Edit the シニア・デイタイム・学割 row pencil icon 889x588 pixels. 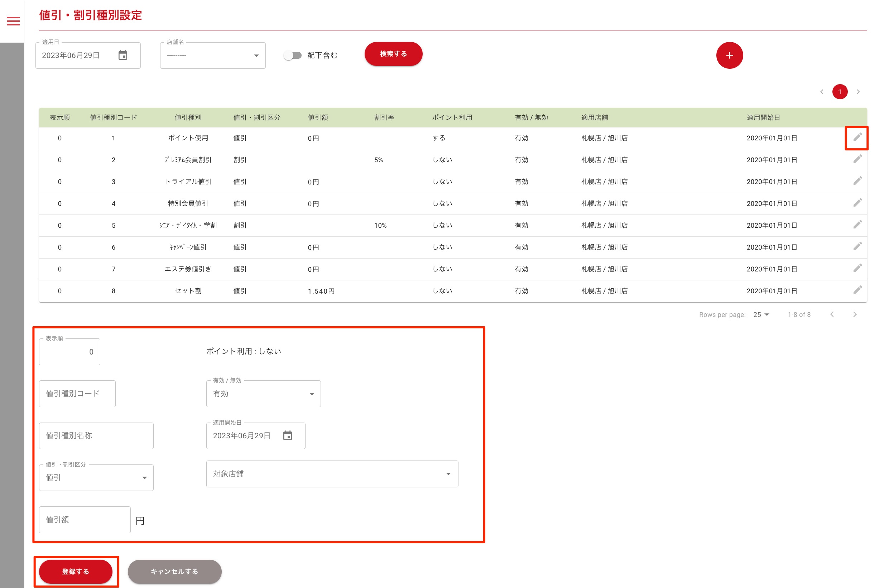(857, 225)
